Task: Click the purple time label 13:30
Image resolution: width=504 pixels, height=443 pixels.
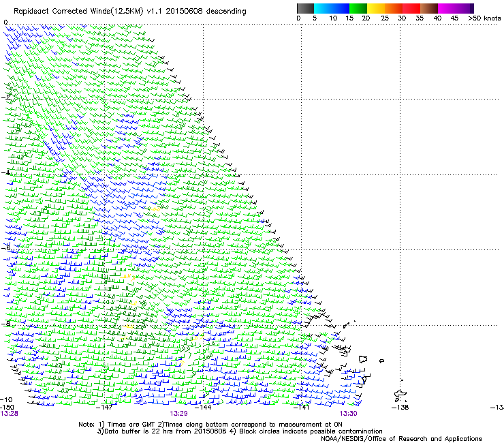Action: click(349, 414)
